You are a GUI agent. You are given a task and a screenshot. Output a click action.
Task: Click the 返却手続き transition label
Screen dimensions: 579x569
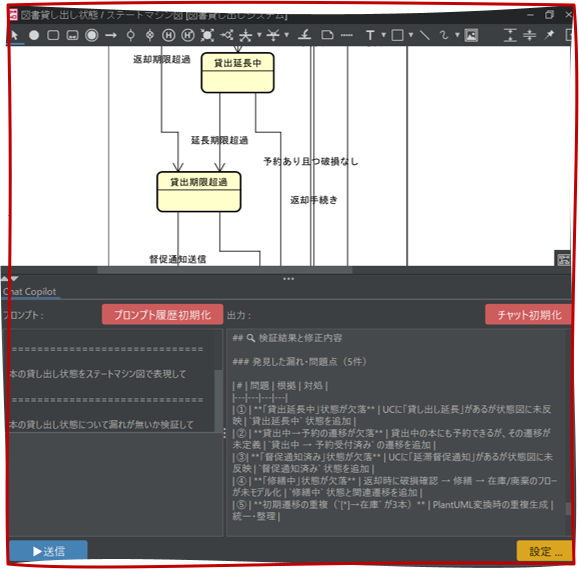314,200
